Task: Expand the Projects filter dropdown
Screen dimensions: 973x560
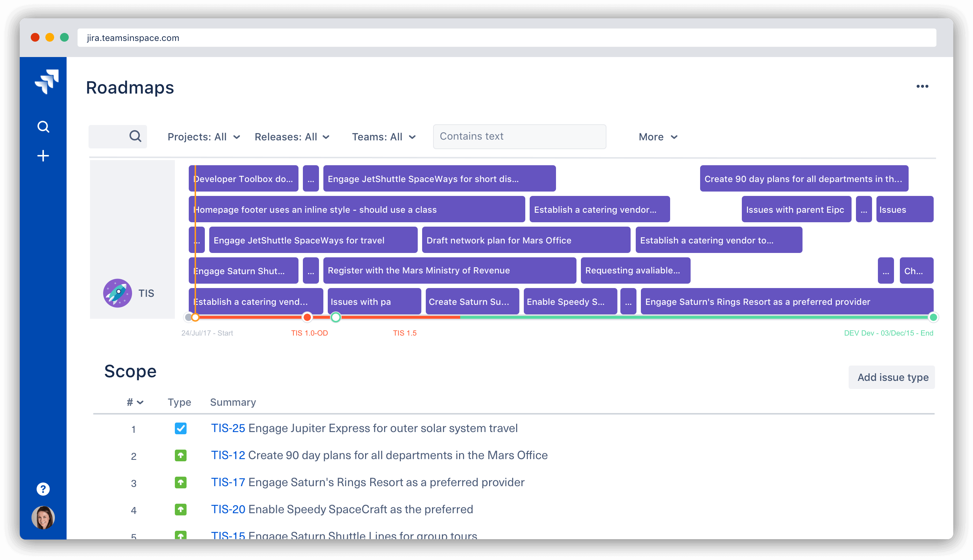Action: tap(204, 136)
